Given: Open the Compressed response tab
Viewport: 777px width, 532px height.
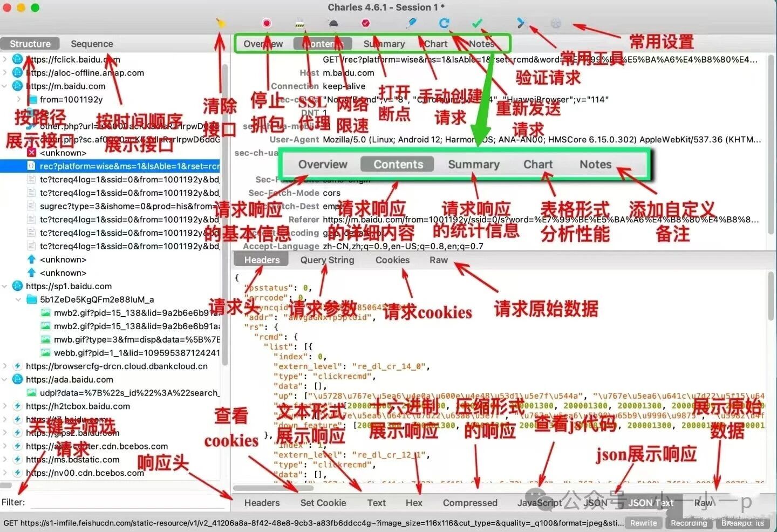Looking at the screenshot, I should pyautogui.click(x=470, y=503).
